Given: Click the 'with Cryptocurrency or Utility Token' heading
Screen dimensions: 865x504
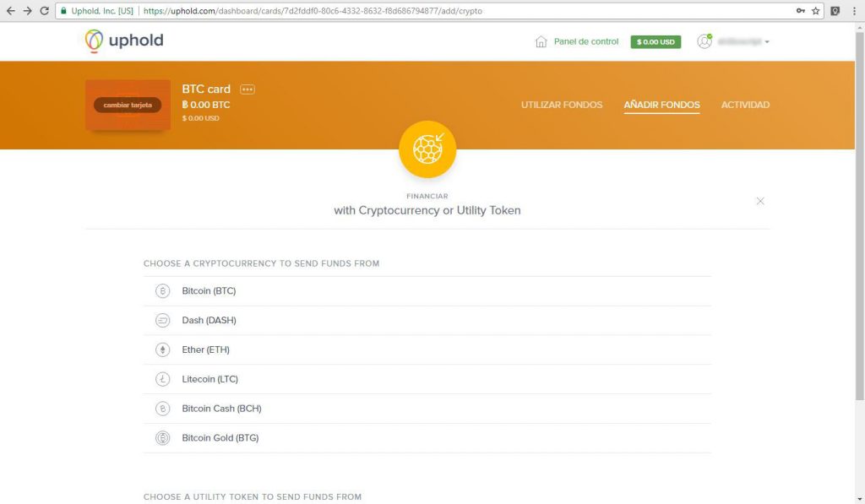Looking at the screenshot, I should [427, 210].
